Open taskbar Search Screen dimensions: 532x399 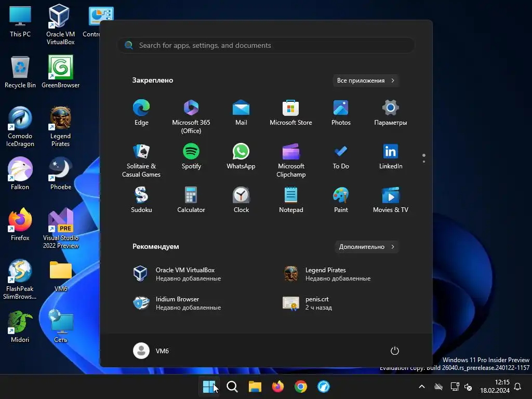click(x=232, y=387)
